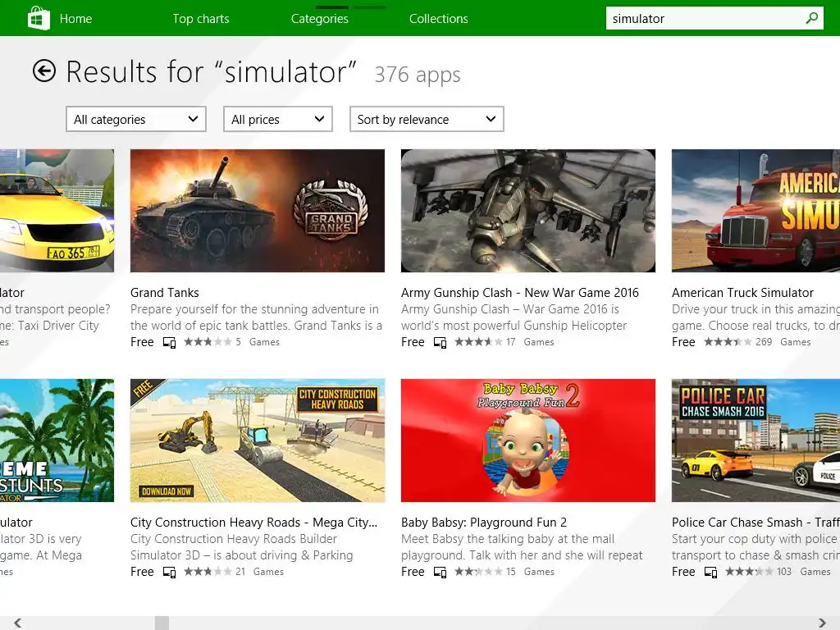Click the Police Car Chase Smash thumbnail
Screen dimensions: 840x630
(756, 441)
